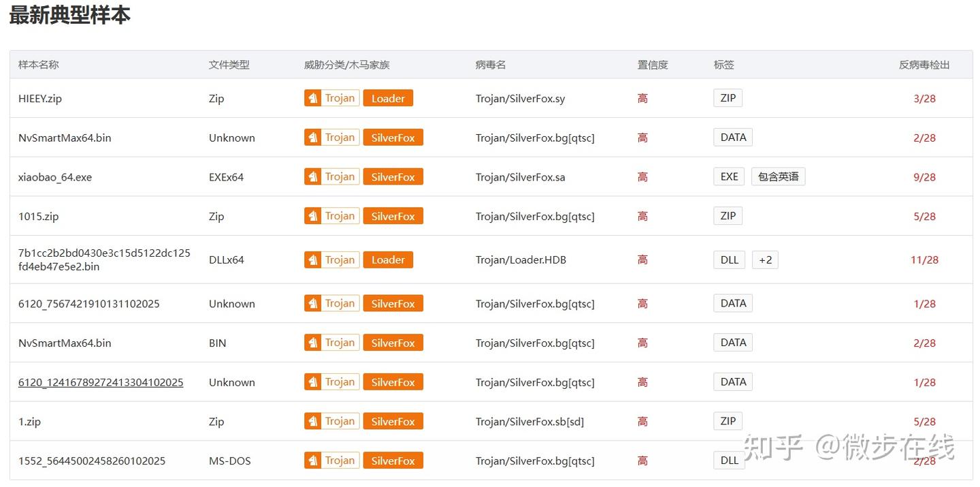The image size is (980, 487).
Task: Click the Trojan horse icon in Trojan/Loader.HDB row
Action: coord(312,260)
